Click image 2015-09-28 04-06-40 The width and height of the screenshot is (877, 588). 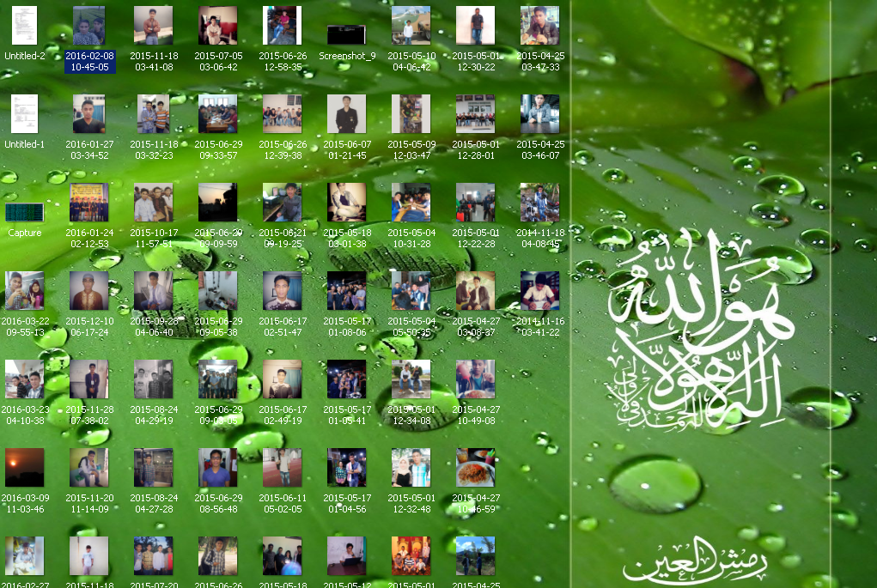pos(153,291)
